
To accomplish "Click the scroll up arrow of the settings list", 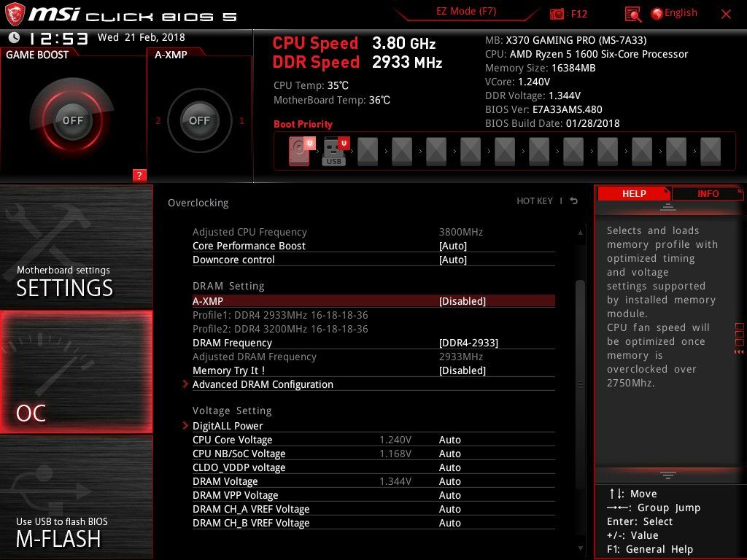I will [580, 233].
